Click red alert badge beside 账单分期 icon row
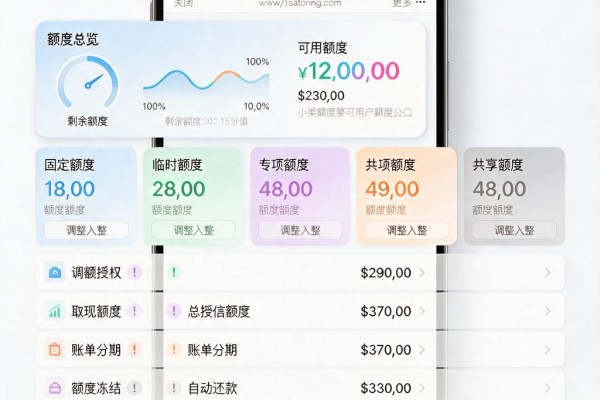 (x=134, y=349)
